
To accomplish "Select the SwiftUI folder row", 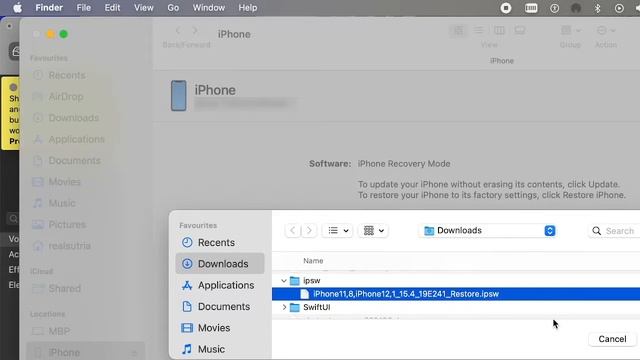I will point(456,307).
